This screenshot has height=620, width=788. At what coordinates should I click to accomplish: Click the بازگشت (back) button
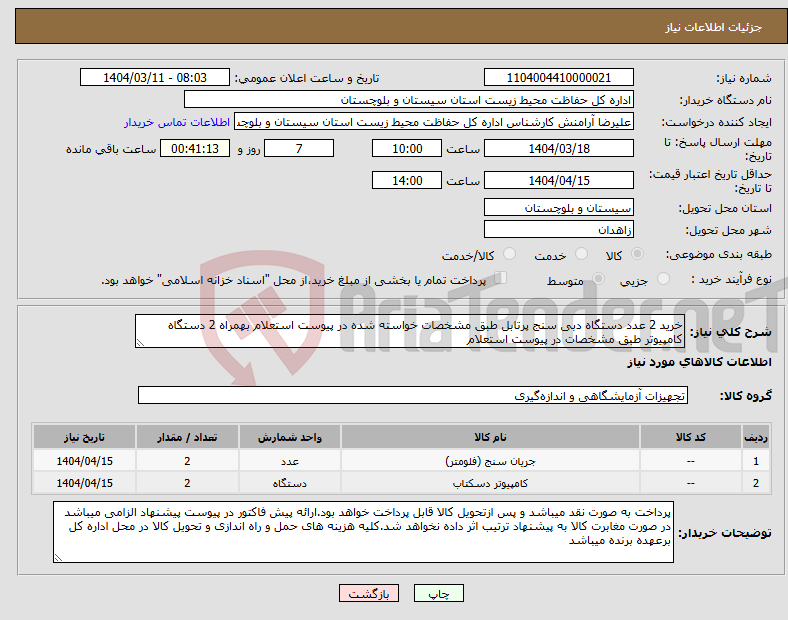pos(369,593)
